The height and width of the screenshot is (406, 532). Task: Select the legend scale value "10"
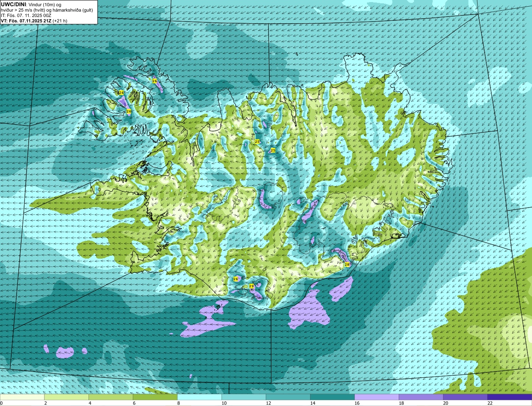click(224, 403)
